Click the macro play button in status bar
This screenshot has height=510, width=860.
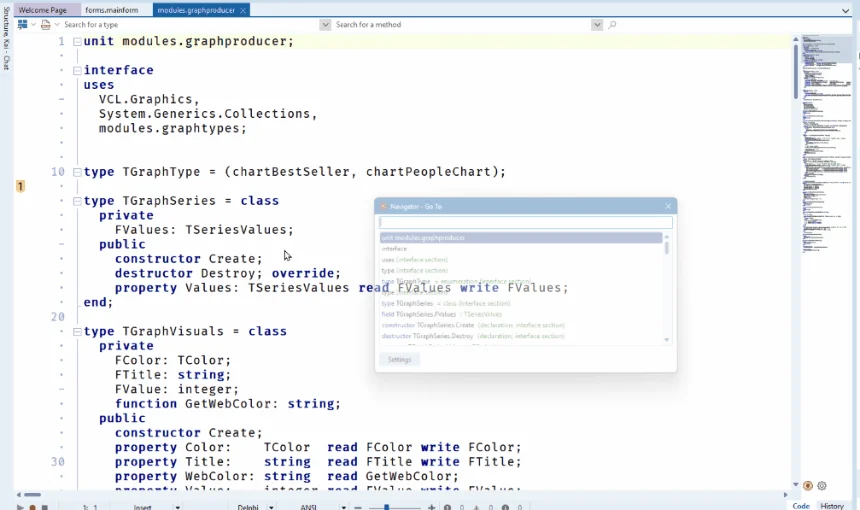tap(20, 507)
